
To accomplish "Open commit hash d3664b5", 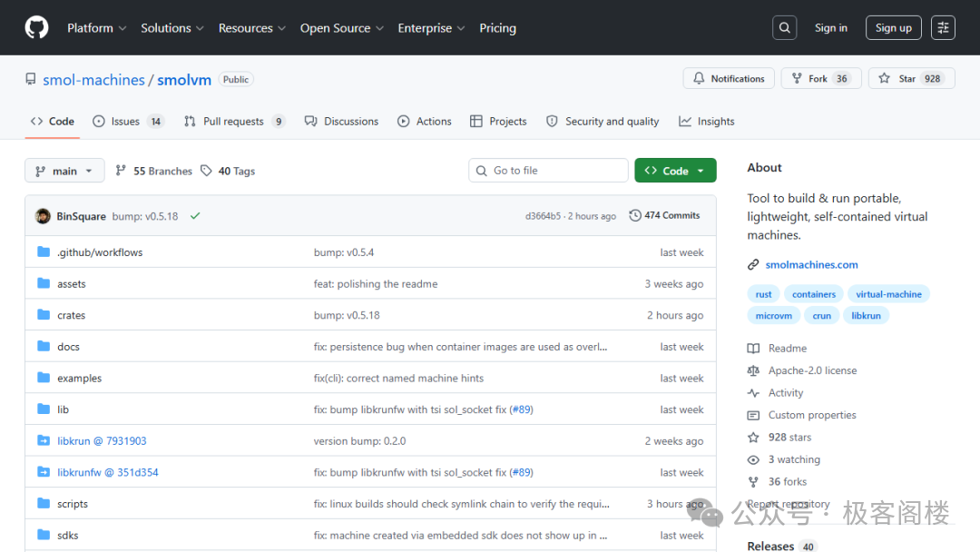I will click(543, 216).
